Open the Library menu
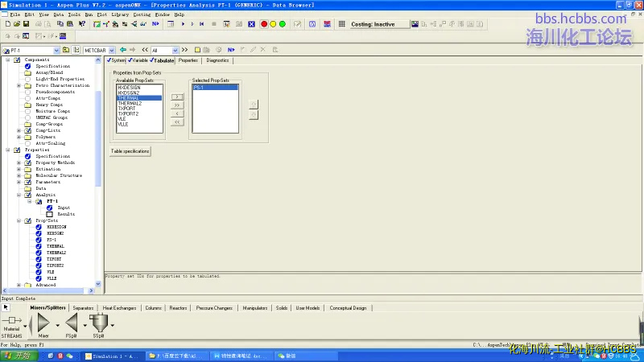Screen dimensions: 644x362 point(120,14)
